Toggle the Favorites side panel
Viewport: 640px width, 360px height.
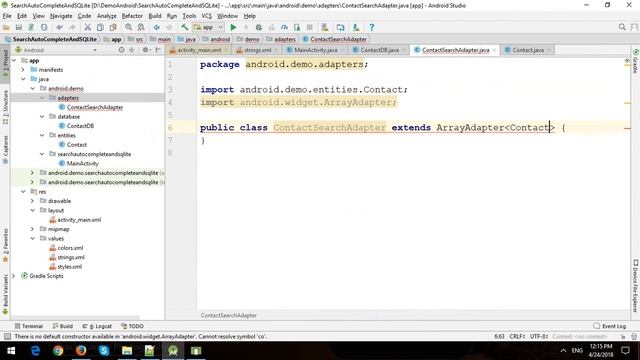[5, 245]
